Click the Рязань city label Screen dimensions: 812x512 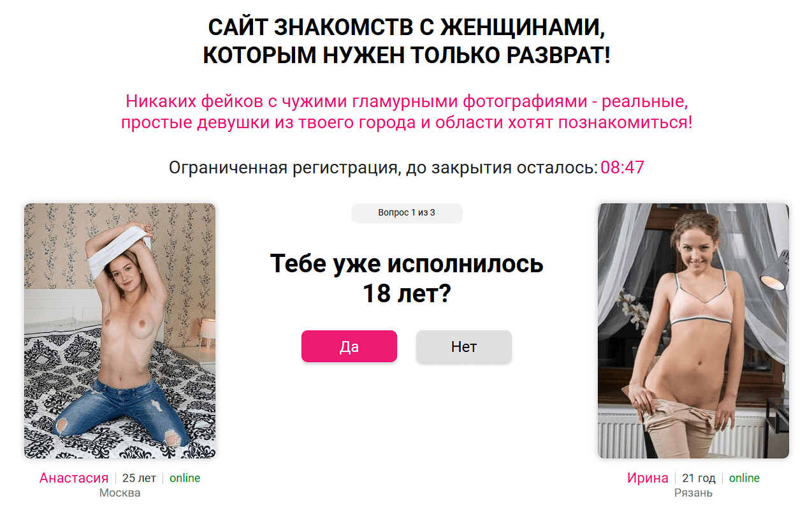pos(693,493)
